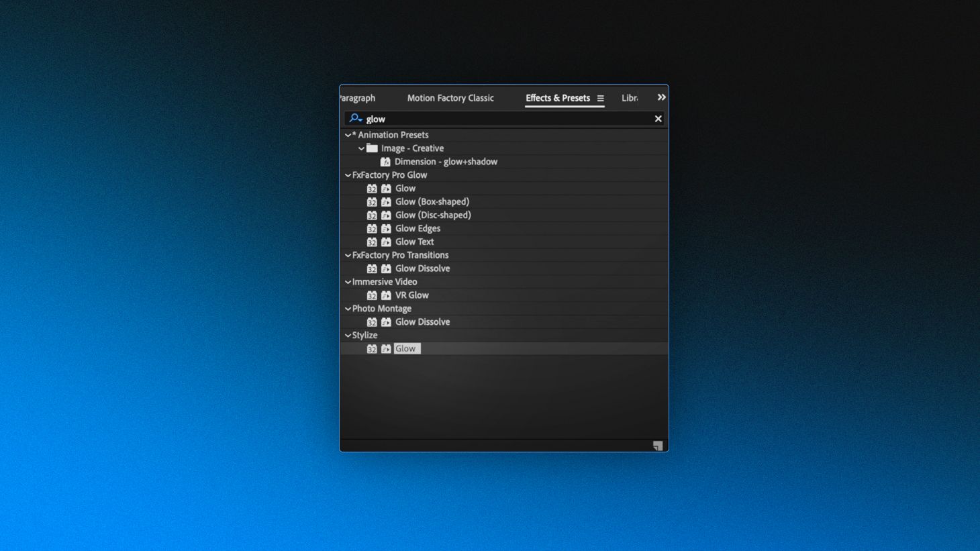Click 32-bit badge of Glow Dissolve under FxFactory Pro Transitions

372,268
